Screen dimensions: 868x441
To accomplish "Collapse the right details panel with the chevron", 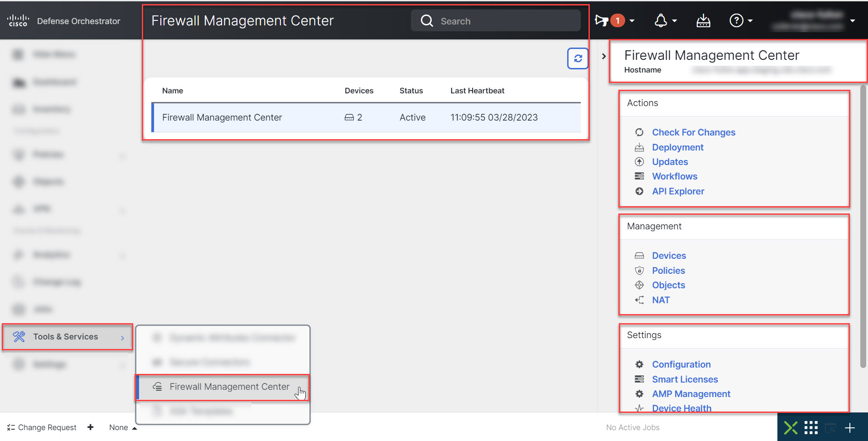I will [x=604, y=56].
